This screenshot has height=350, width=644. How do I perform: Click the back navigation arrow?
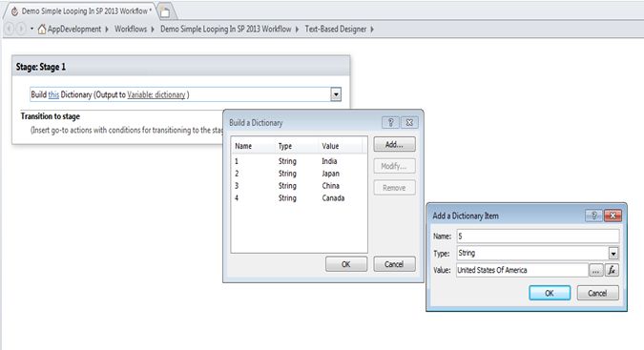[10, 29]
